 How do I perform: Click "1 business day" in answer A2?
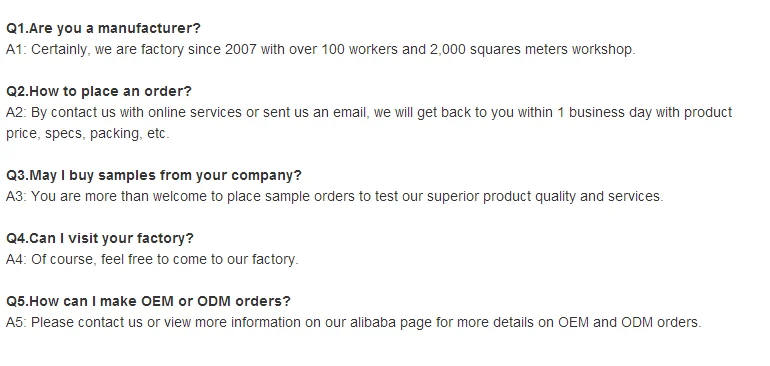click(604, 113)
